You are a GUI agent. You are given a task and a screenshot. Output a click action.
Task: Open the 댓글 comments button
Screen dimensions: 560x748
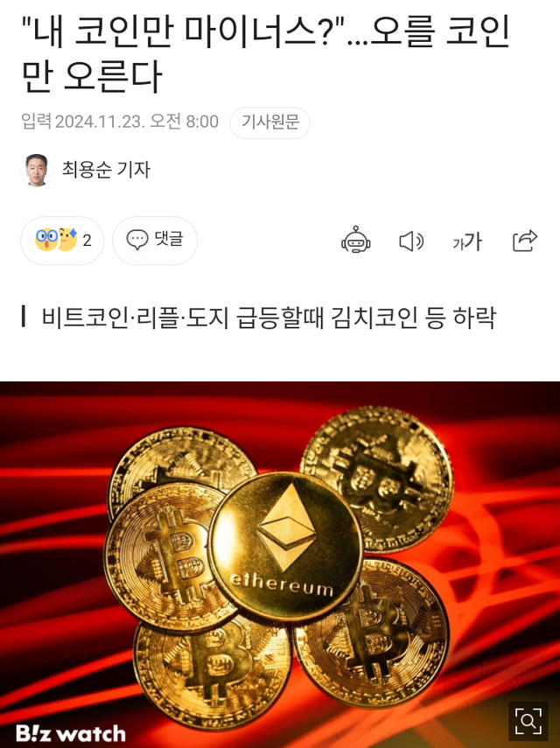pos(155,241)
